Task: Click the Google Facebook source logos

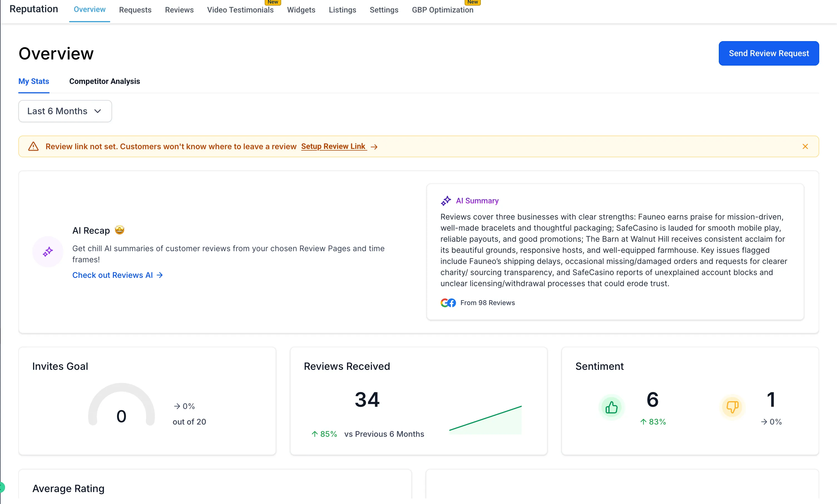Action: pyautogui.click(x=448, y=303)
